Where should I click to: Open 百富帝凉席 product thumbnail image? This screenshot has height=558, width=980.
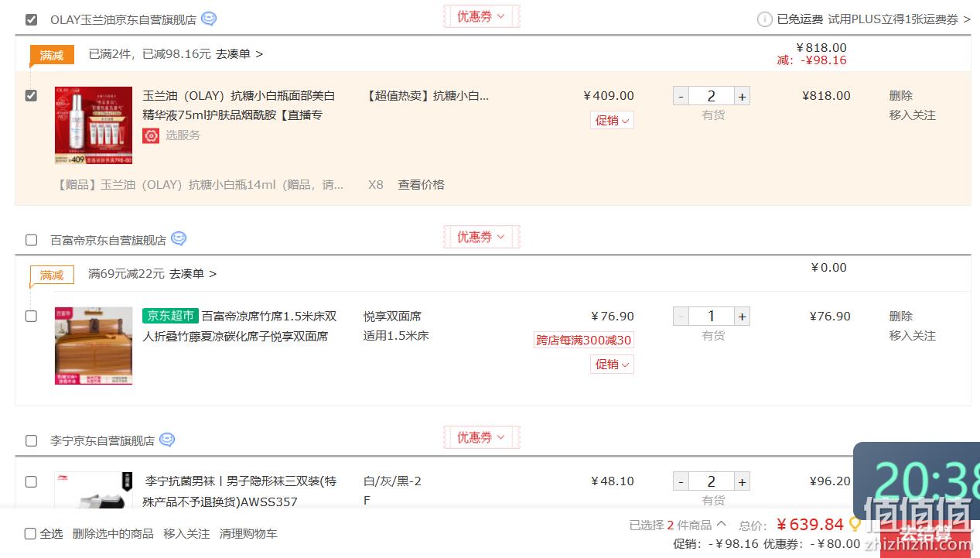click(x=94, y=346)
